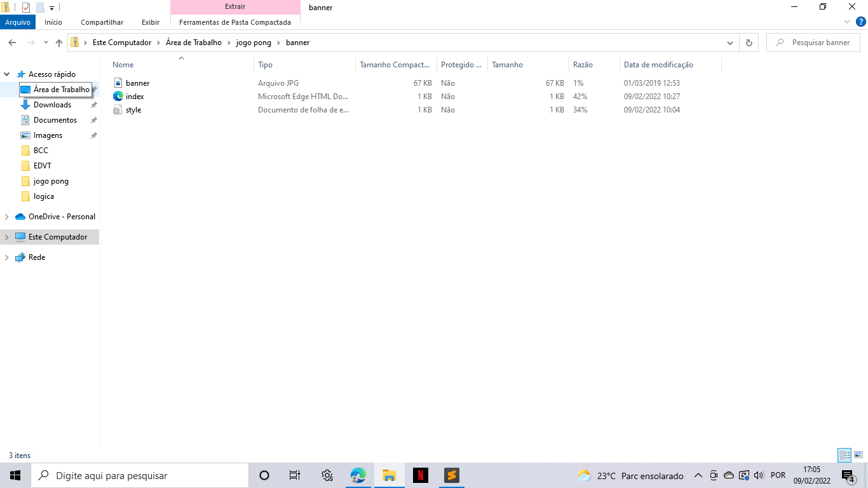Open the EDVT folder in sidebar

click(42, 166)
